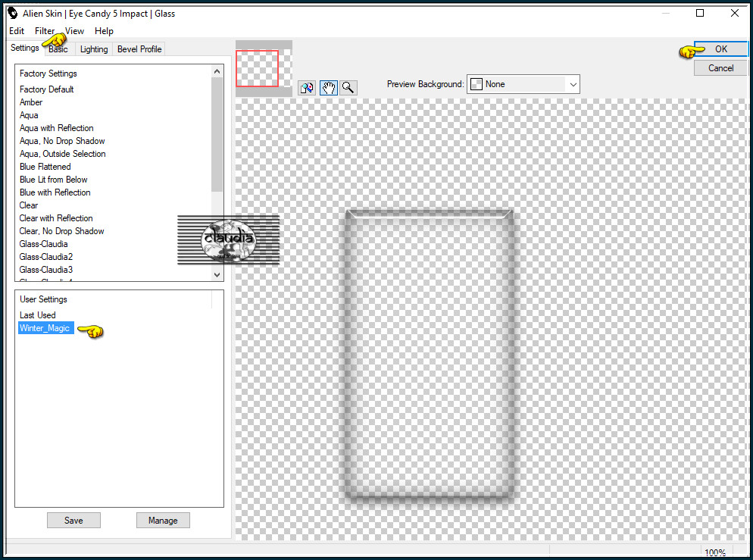Click Factory Settings scrollbar down arrow

[x=217, y=275]
